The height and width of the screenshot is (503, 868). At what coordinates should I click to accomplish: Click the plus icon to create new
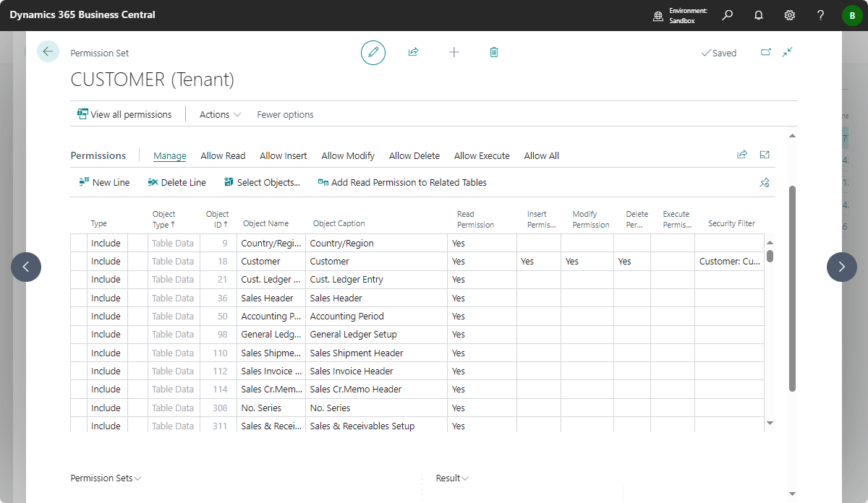[x=454, y=52]
